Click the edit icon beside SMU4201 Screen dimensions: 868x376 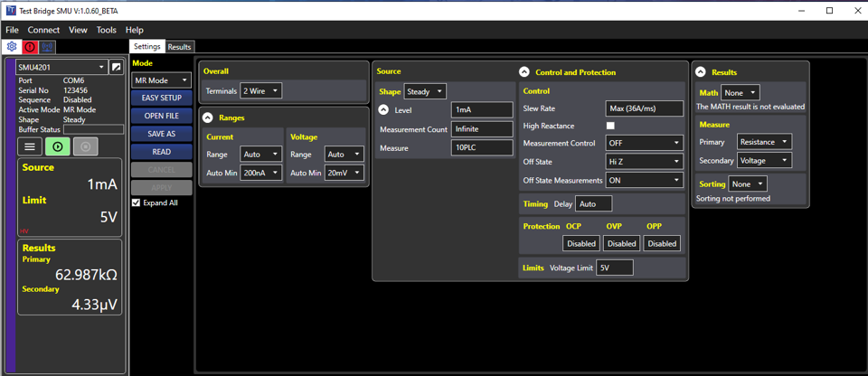[116, 68]
